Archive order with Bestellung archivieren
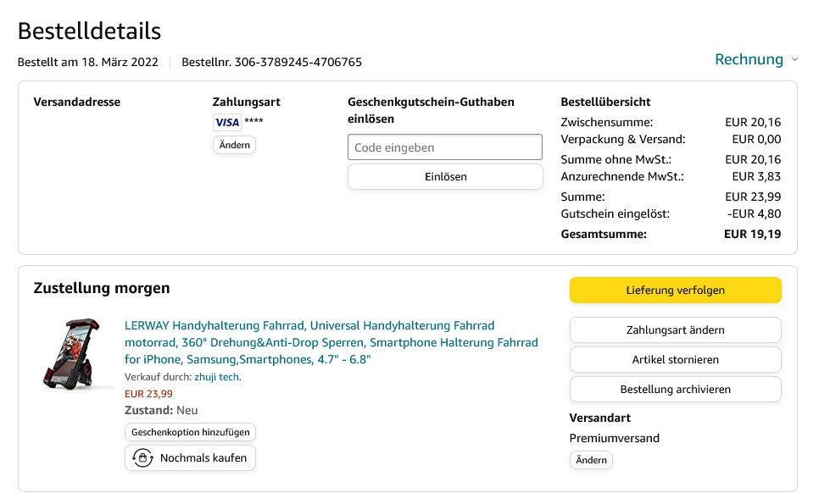 [x=675, y=389]
